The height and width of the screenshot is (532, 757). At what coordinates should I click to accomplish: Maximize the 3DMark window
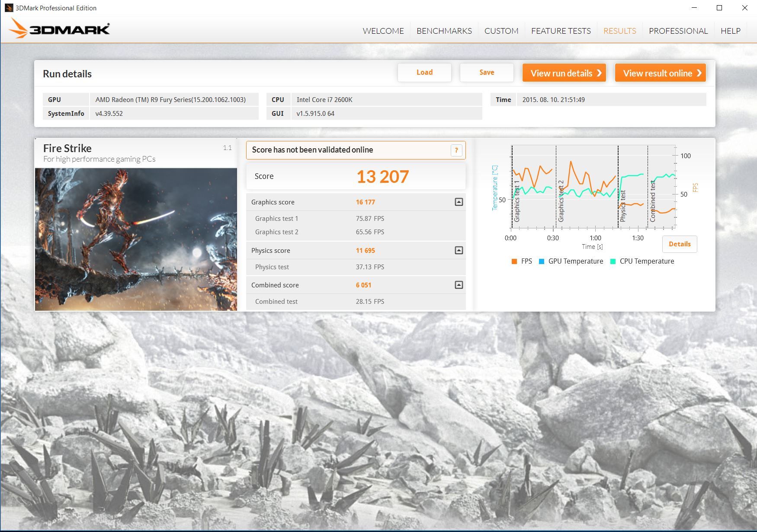[719, 8]
